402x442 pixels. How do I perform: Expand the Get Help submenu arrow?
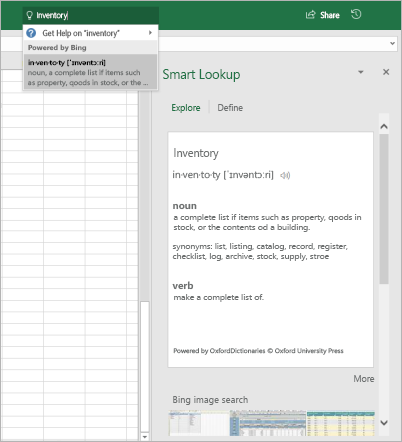tap(150, 33)
